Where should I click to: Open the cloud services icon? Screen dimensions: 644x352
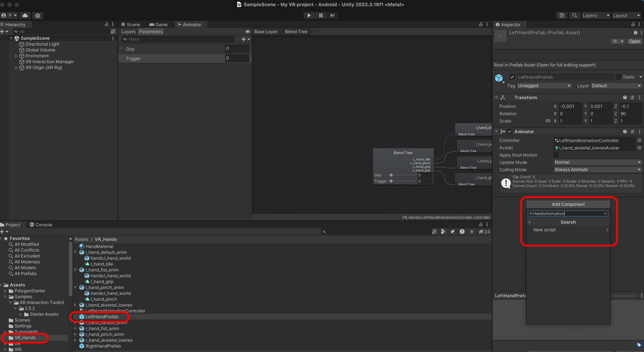click(x=25, y=16)
